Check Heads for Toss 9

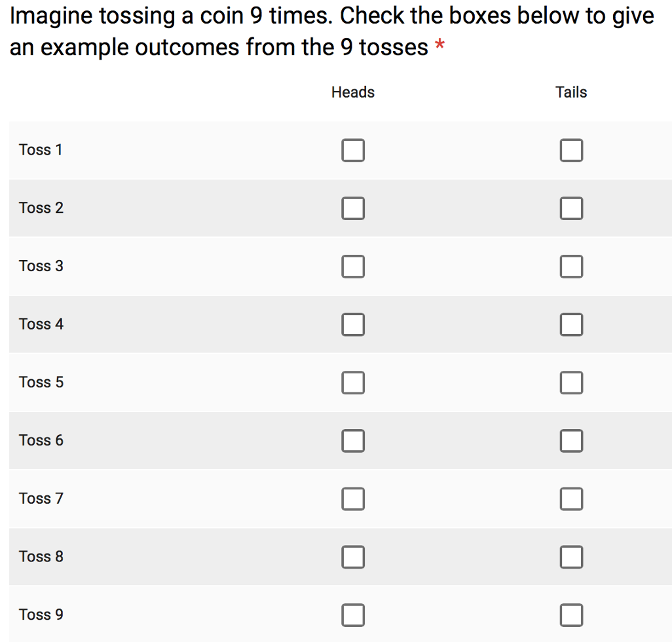coord(352,615)
